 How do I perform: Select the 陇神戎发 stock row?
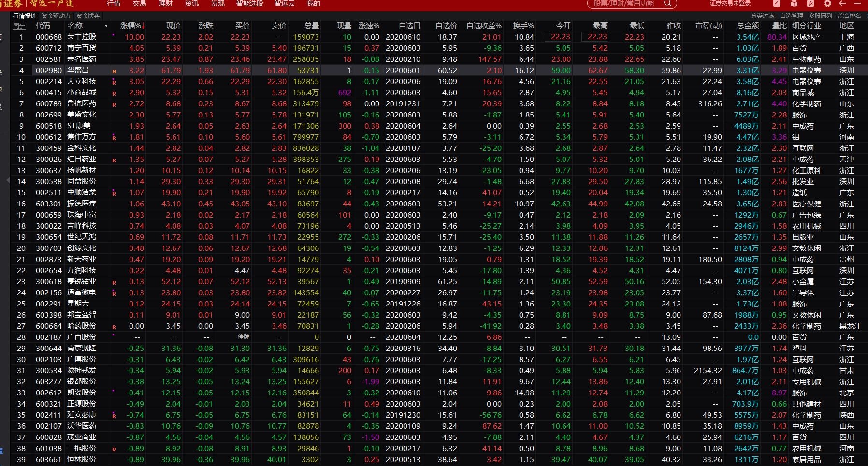(439, 370)
